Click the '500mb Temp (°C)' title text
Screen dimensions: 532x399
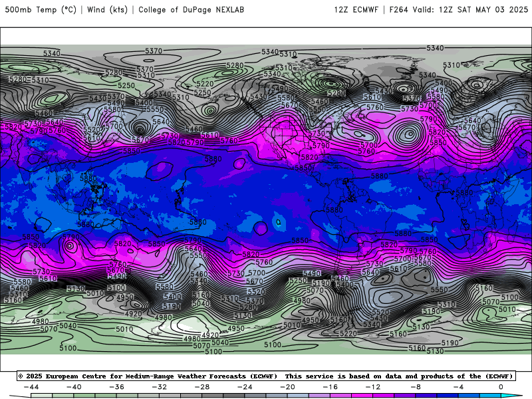(41, 10)
